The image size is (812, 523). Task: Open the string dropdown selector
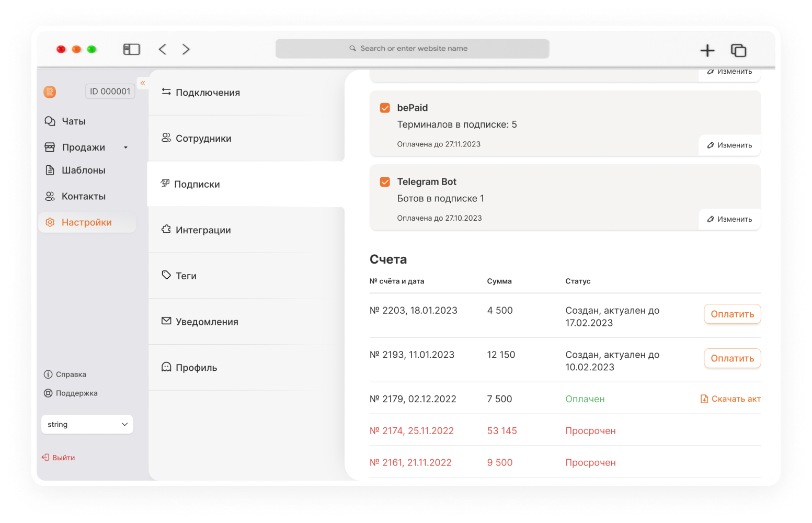(x=87, y=425)
